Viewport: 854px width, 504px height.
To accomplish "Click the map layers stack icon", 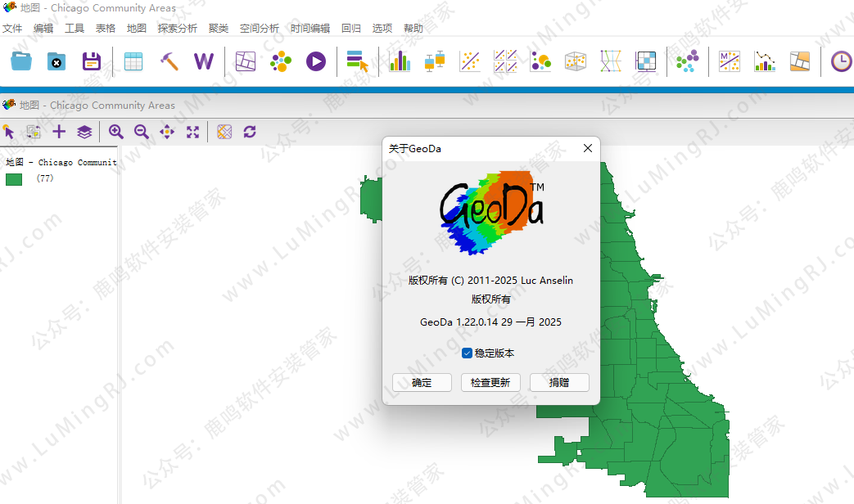I will click(84, 132).
